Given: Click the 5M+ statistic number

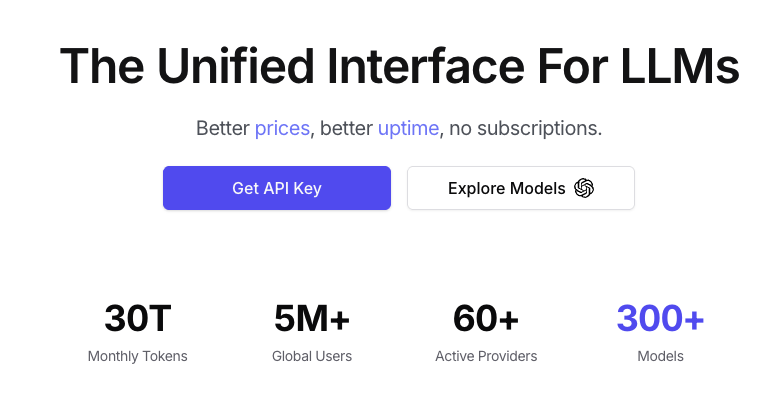Looking at the screenshot, I should 312,319.
